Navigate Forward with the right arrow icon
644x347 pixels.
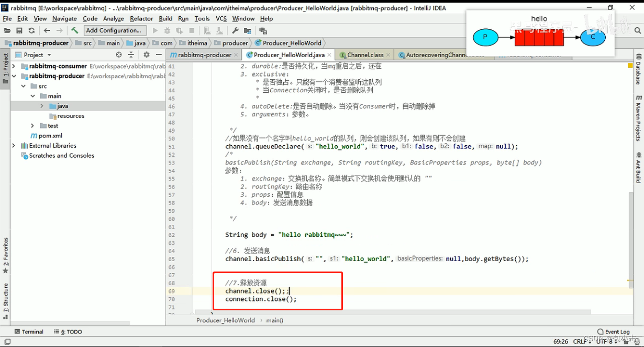(59, 31)
